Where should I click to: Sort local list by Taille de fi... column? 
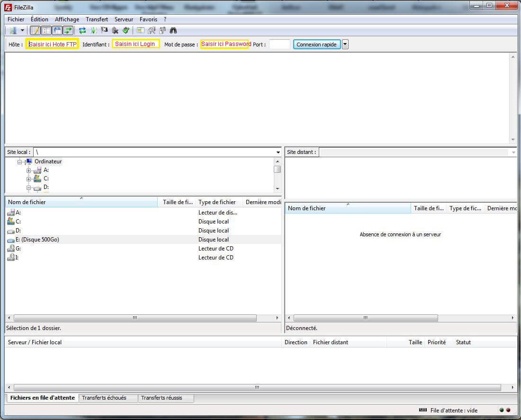(177, 202)
